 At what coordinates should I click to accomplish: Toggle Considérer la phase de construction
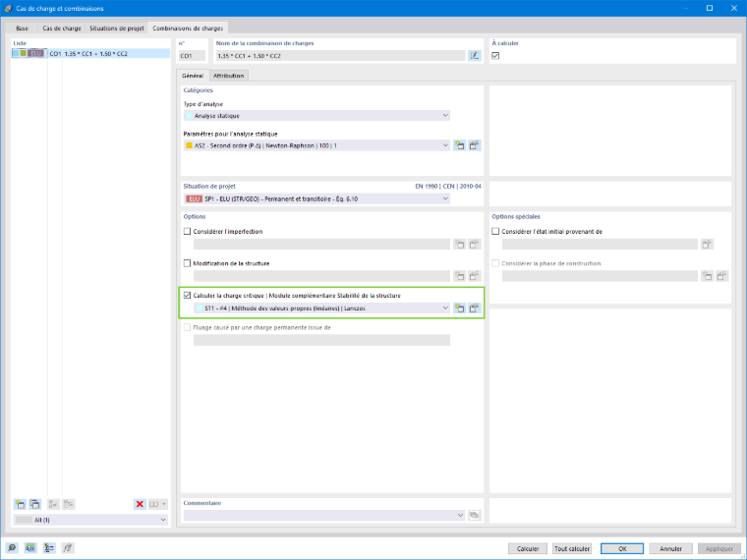pyautogui.click(x=495, y=263)
